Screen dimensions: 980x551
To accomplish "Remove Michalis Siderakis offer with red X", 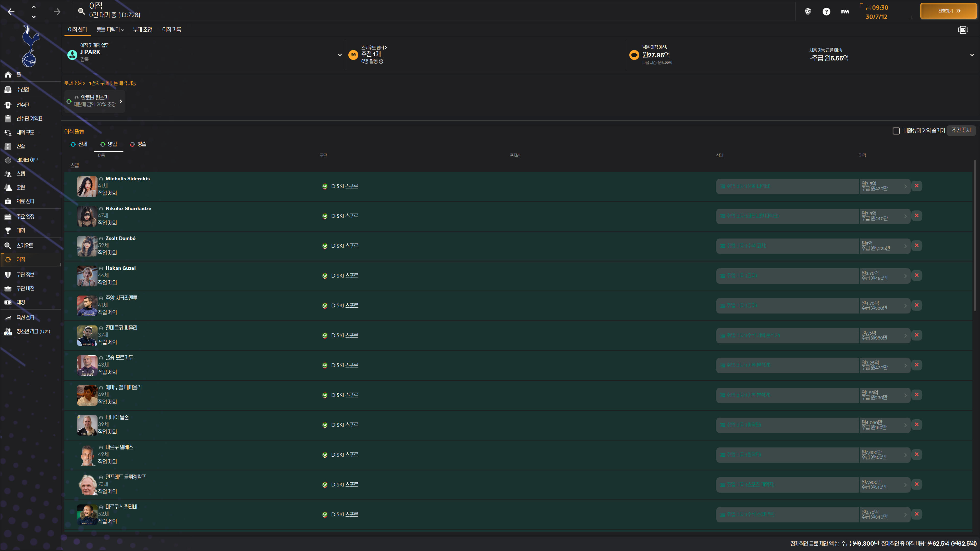I will click(x=916, y=186).
